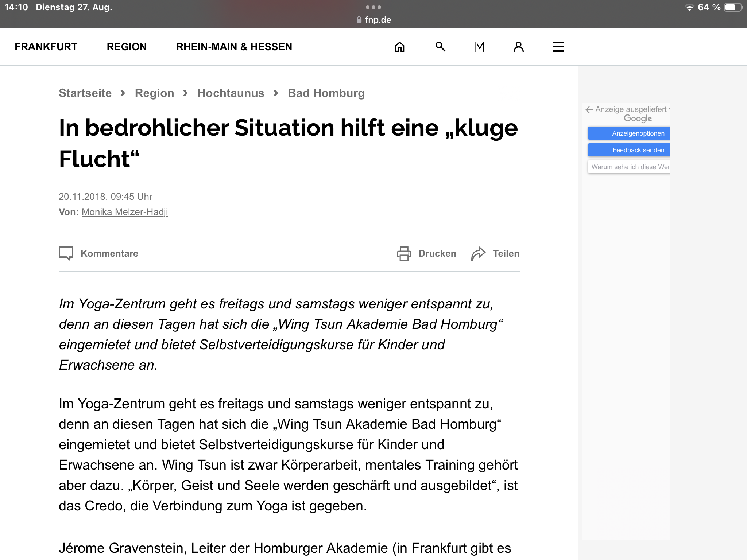The width and height of the screenshot is (747, 560).
Task: Go to Startseite breadcrumb
Action: click(x=85, y=93)
